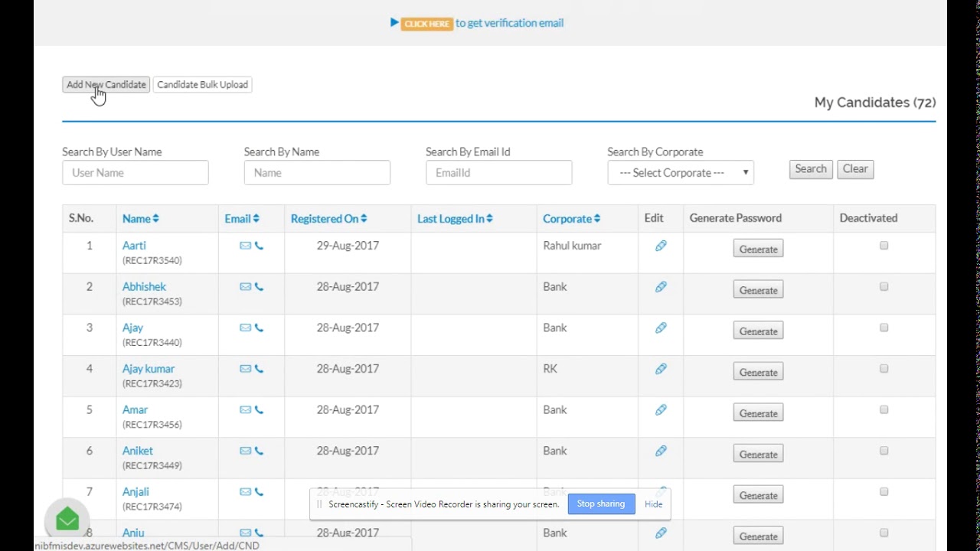
Task: Generate a password for Ajay kumar
Action: pos(758,373)
